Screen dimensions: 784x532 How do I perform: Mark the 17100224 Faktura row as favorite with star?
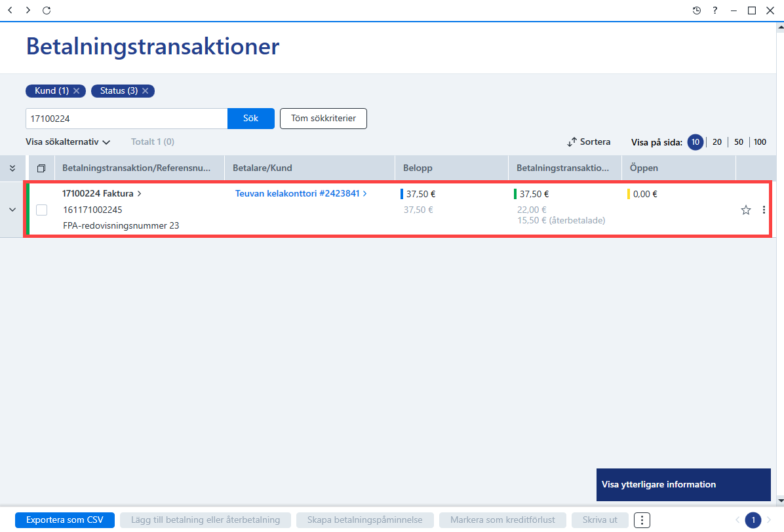click(745, 210)
